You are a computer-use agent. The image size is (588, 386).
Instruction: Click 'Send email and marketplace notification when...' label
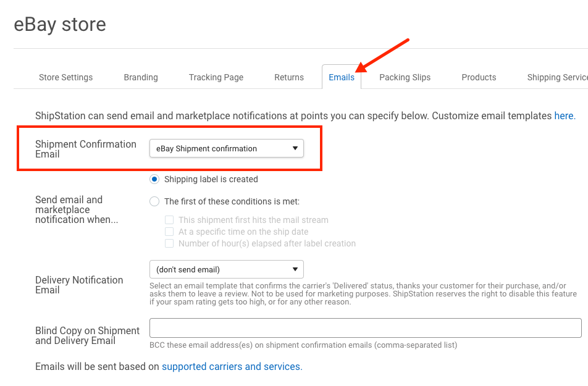77,209
